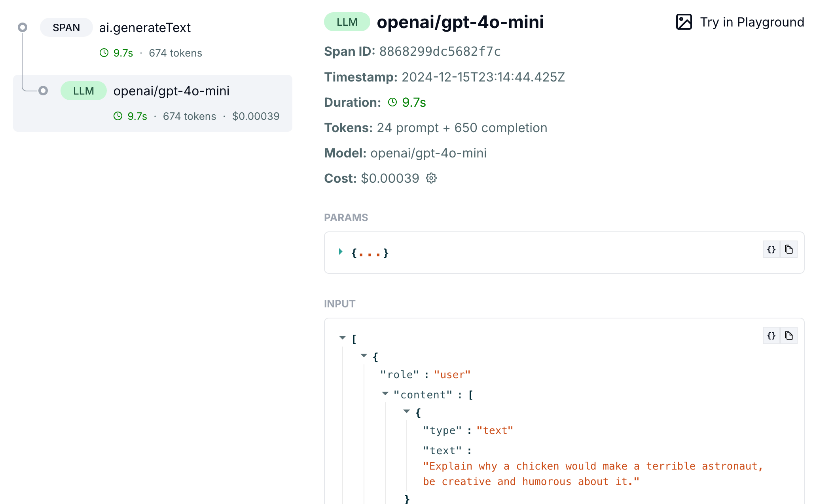Open Try in Playground link

tap(740, 22)
